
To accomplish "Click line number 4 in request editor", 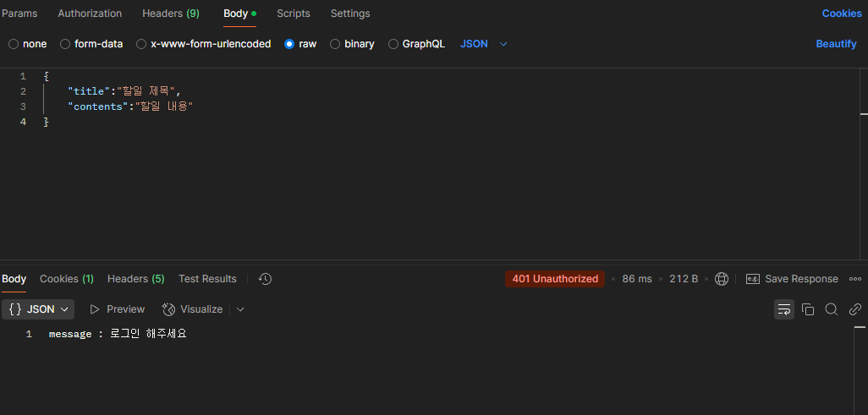I will [x=23, y=122].
